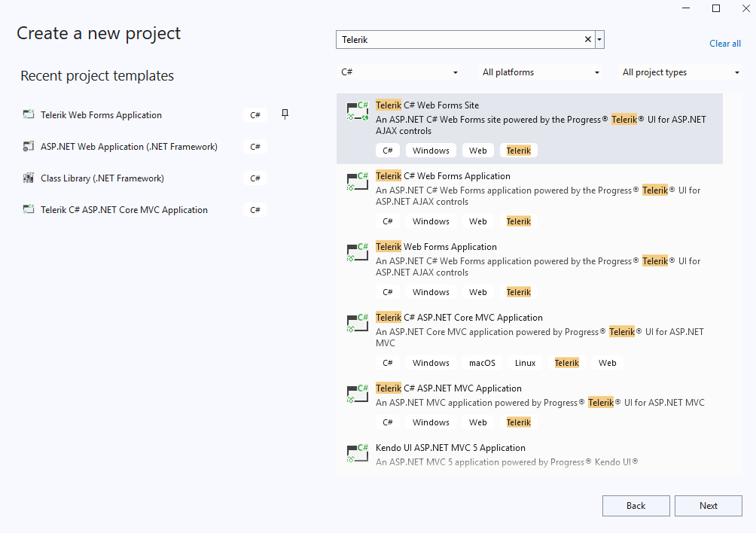The image size is (756, 533).
Task: Click the Telerik C# ASP.NET MVC Application icon
Action: click(x=357, y=393)
